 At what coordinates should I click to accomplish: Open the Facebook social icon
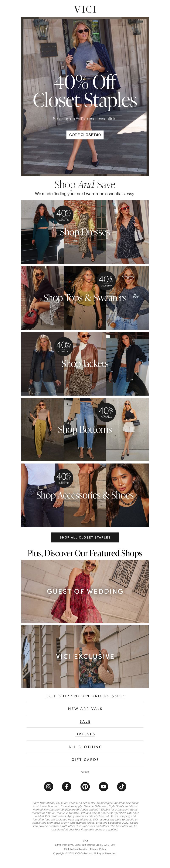[x=67, y=787]
